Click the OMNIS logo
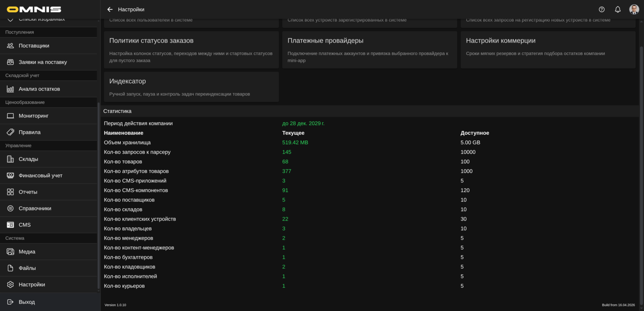The width and height of the screenshot is (644, 311). click(x=34, y=9)
